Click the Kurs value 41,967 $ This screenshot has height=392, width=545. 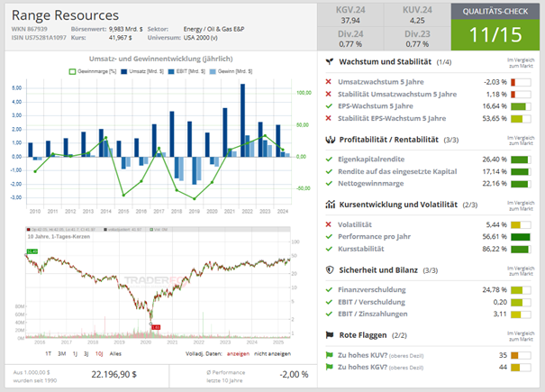point(121,38)
